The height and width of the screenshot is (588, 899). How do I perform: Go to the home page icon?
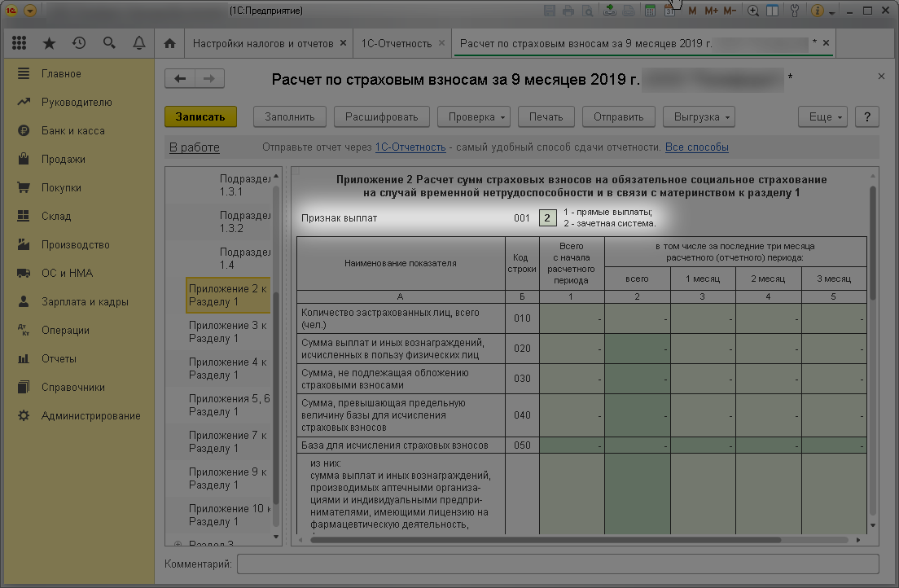(x=169, y=43)
